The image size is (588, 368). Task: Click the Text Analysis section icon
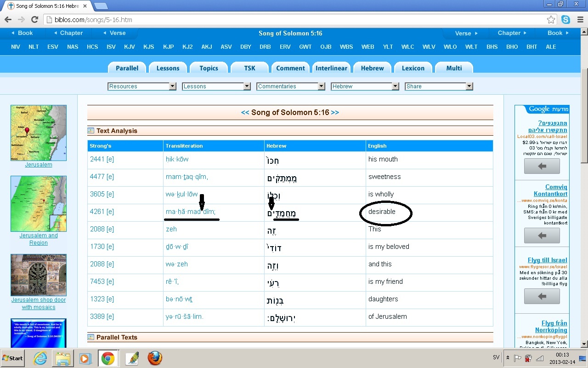tap(91, 131)
